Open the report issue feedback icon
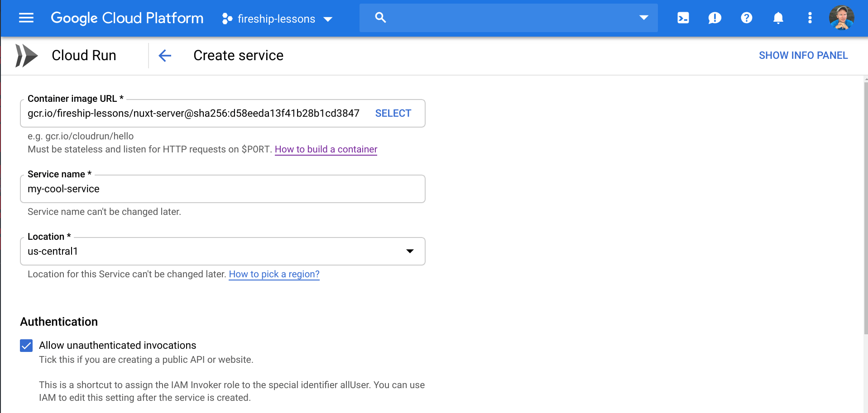Viewport: 868px width, 413px height. pos(715,18)
